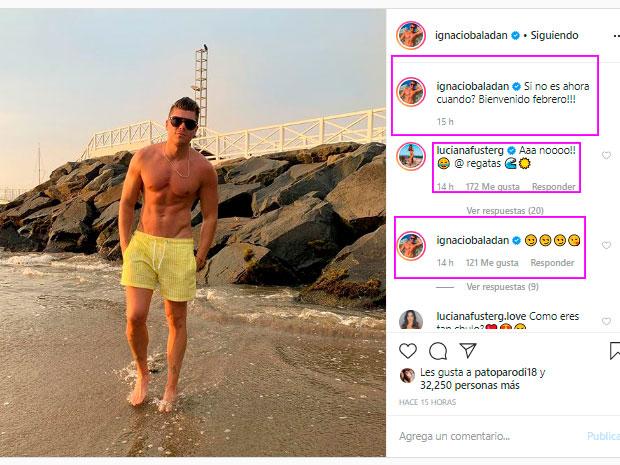Like the lucianafusterg.love comment
Viewport: 620px width, 465px height.
606,321
